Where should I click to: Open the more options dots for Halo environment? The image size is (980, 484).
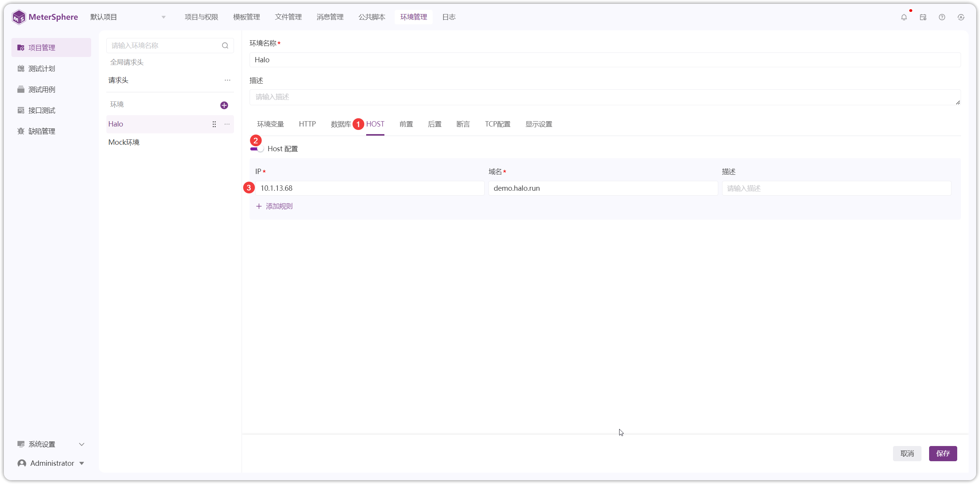click(x=227, y=124)
